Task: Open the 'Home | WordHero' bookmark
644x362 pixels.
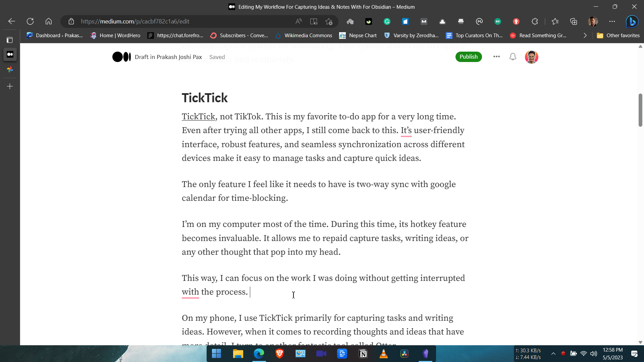Action: (115, 36)
